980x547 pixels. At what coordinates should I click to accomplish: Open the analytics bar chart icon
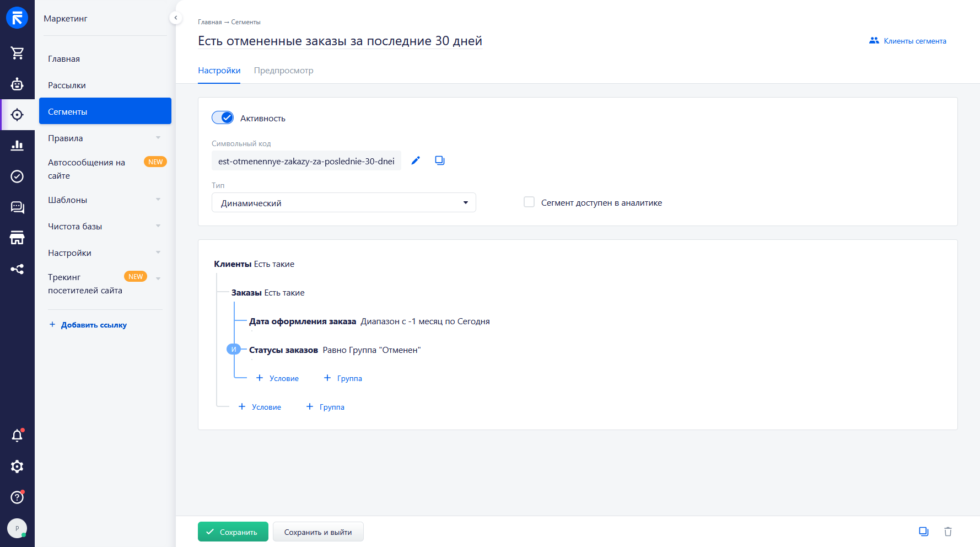(x=17, y=146)
